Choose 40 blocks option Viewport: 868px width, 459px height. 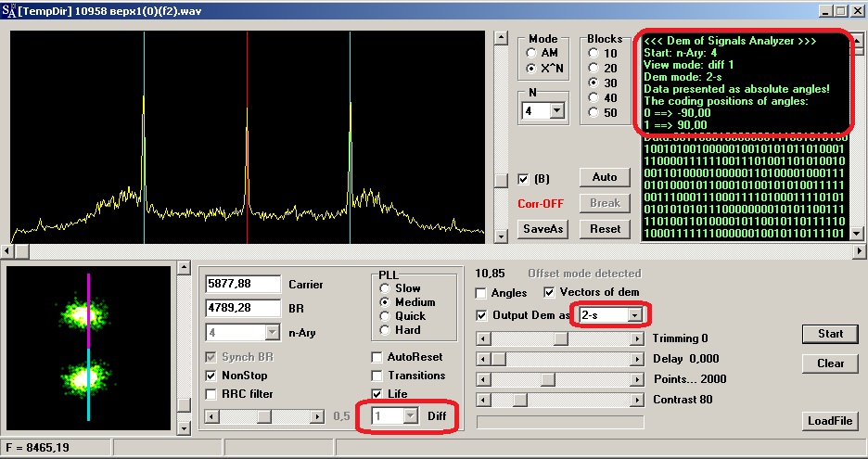[594, 98]
